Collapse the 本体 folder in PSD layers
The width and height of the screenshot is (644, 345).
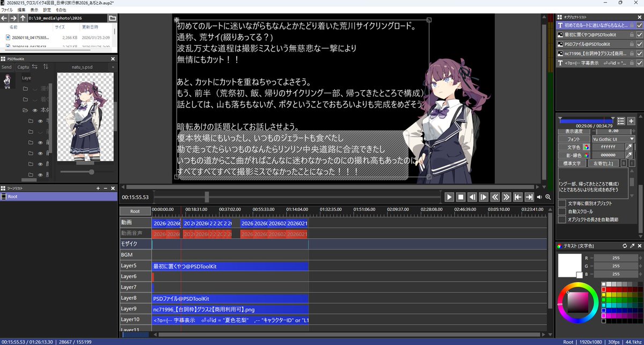(25, 110)
